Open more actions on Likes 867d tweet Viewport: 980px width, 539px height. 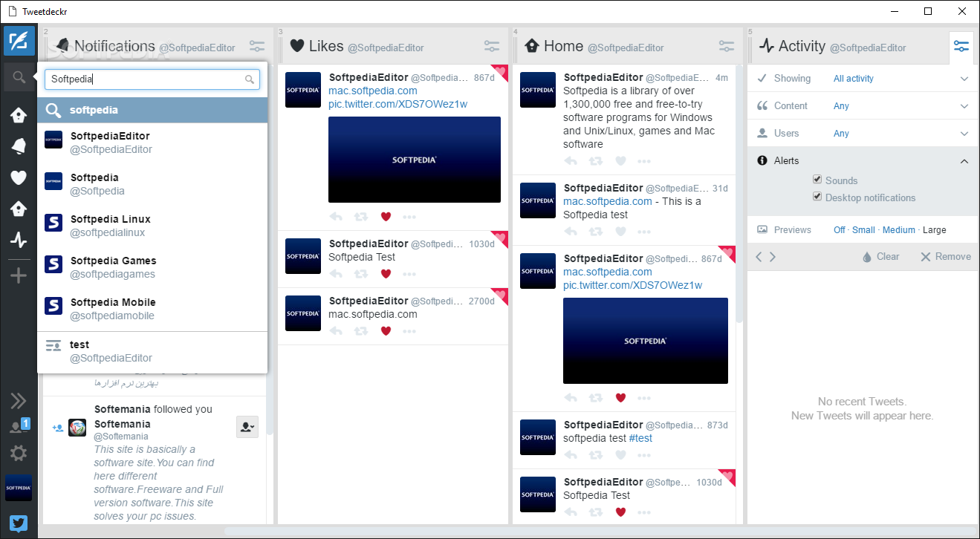409,217
